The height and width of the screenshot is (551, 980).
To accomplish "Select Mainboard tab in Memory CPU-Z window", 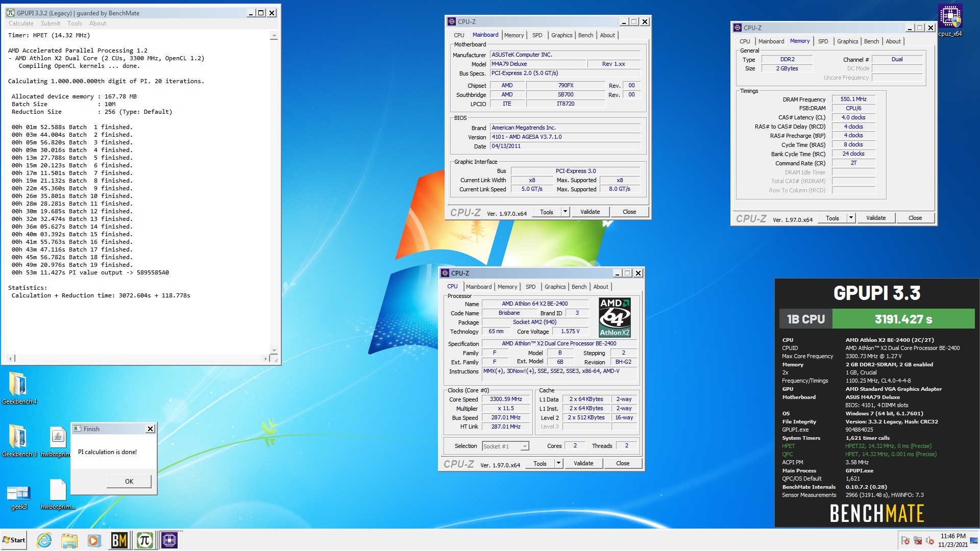I will coord(771,41).
